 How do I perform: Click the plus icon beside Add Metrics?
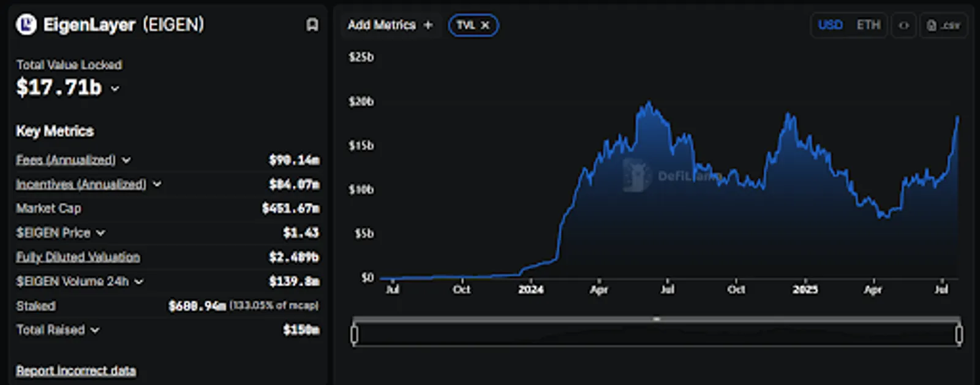pos(428,25)
